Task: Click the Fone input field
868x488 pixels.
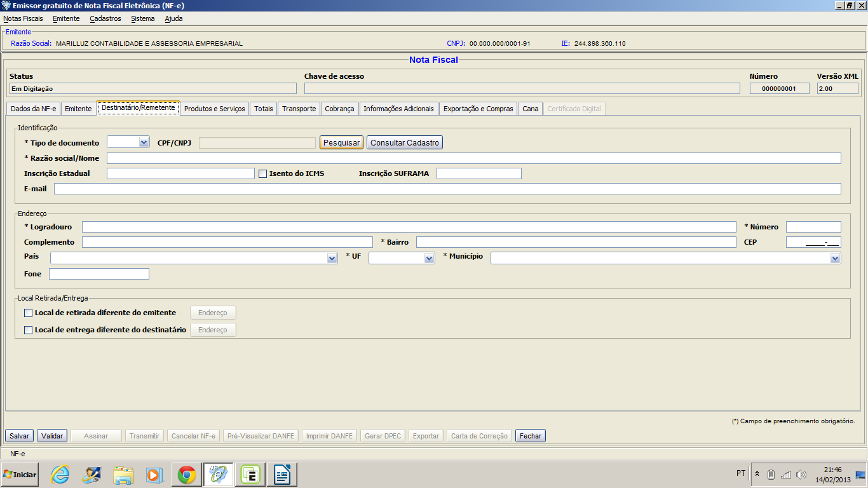Action: tap(99, 274)
